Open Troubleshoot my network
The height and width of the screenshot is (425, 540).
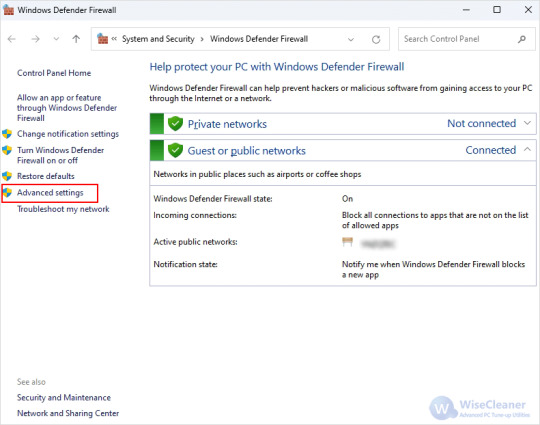63,209
